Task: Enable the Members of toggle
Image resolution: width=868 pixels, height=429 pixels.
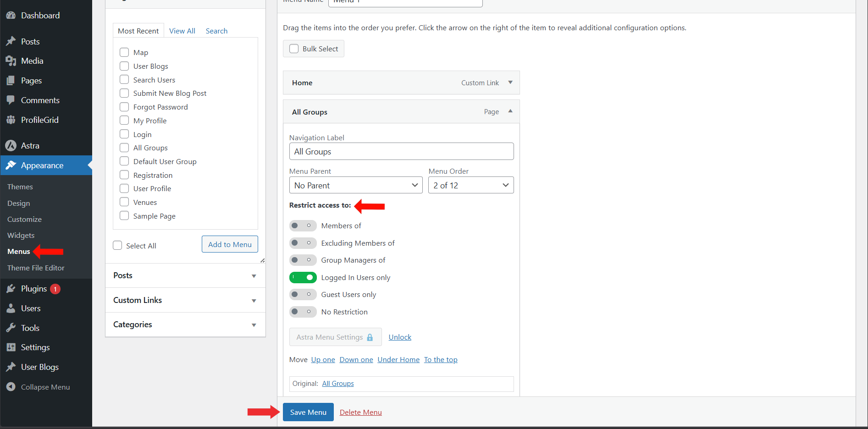Action: [303, 226]
